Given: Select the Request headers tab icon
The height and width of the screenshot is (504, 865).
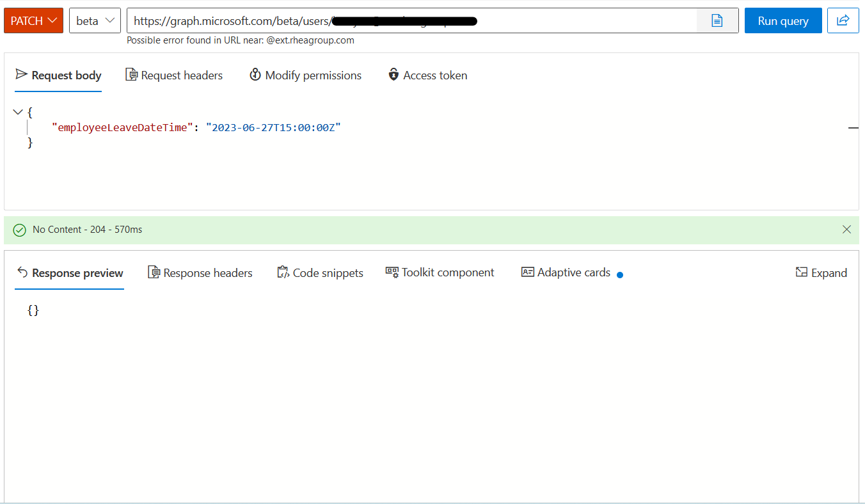Looking at the screenshot, I should point(131,74).
